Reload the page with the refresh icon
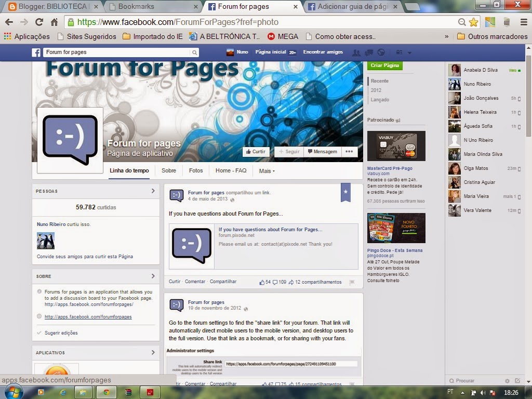This screenshot has height=399, width=532. pyautogui.click(x=39, y=22)
